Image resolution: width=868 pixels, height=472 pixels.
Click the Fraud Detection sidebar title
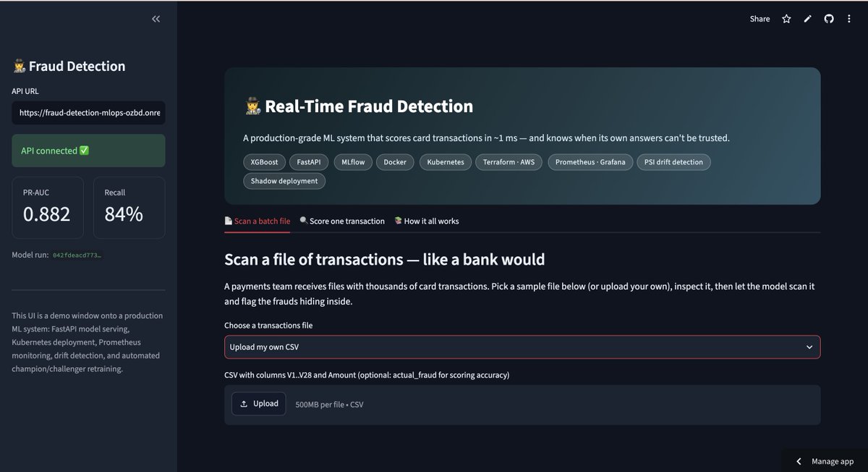tap(69, 66)
